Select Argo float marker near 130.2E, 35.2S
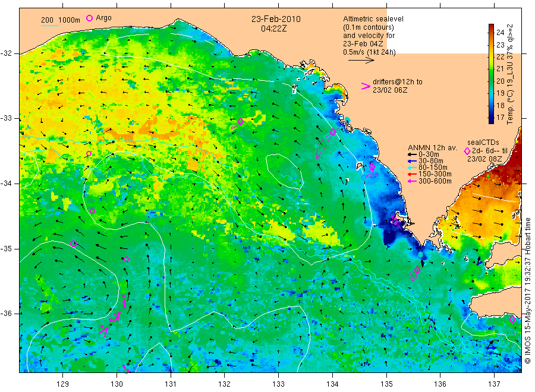 126,260
